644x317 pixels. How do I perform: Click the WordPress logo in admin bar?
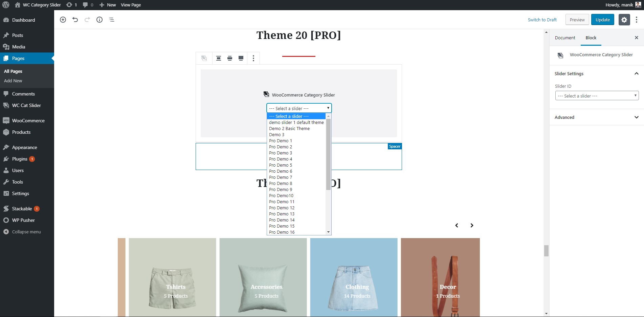6,5
